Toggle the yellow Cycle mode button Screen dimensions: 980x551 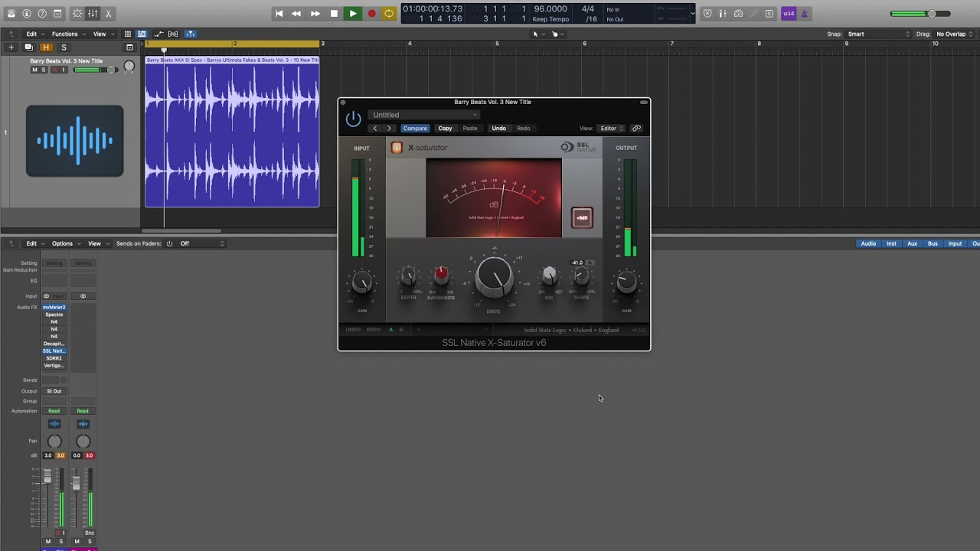coord(389,14)
